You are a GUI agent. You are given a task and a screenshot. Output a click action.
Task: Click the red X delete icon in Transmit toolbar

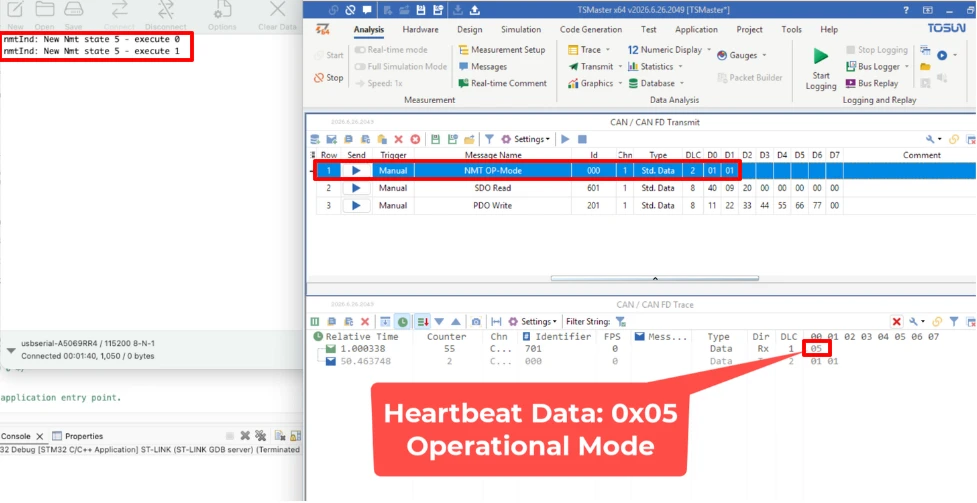pyautogui.click(x=399, y=139)
